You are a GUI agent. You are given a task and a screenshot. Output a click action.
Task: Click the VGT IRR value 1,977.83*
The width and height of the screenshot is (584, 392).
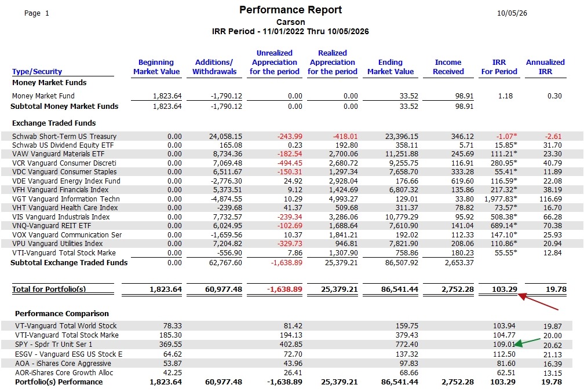[x=501, y=199]
